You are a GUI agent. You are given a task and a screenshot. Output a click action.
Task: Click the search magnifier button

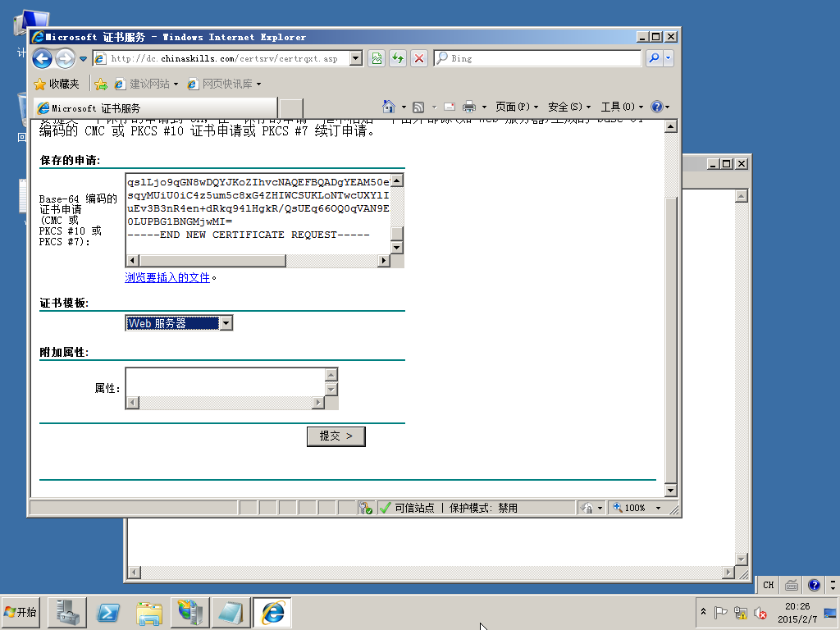pos(654,58)
